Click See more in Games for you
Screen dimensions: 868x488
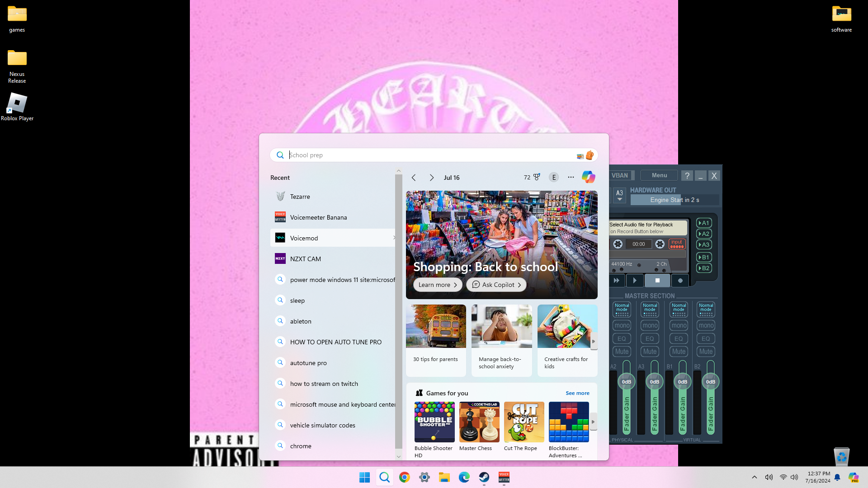(x=577, y=393)
